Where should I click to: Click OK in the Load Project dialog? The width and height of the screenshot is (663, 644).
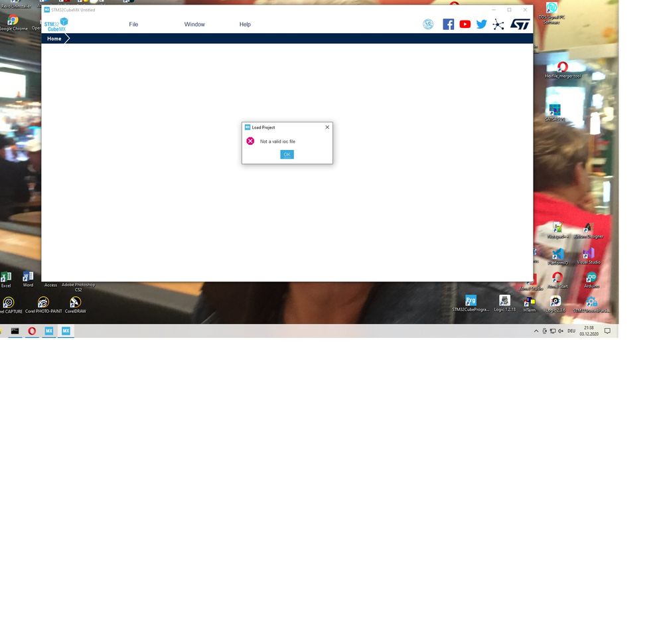[x=287, y=155]
